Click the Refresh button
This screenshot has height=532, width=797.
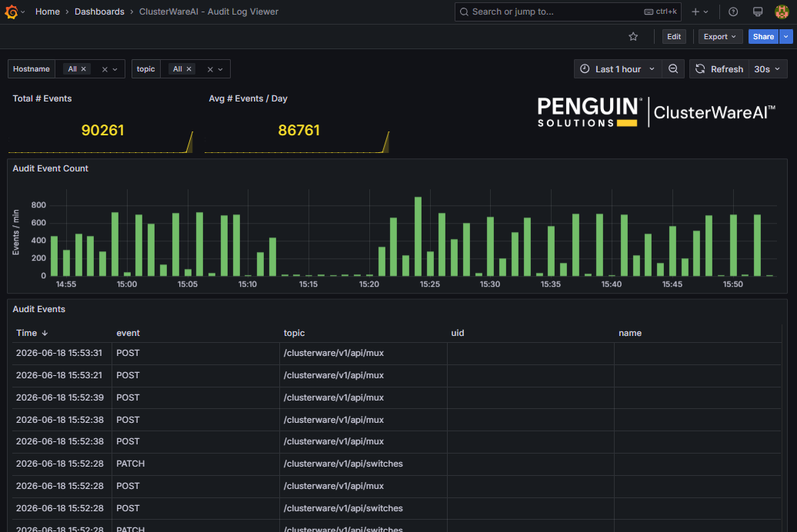coord(719,69)
